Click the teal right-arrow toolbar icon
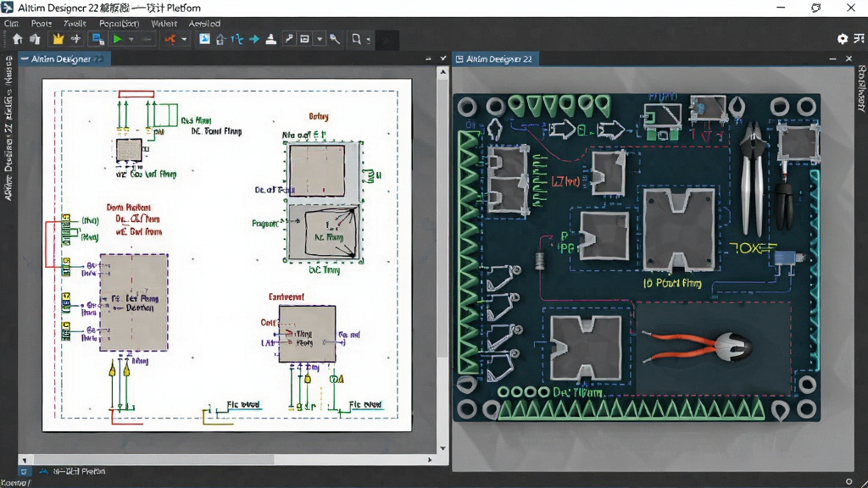Viewport: 868px width, 488px height. pos(254,39)
